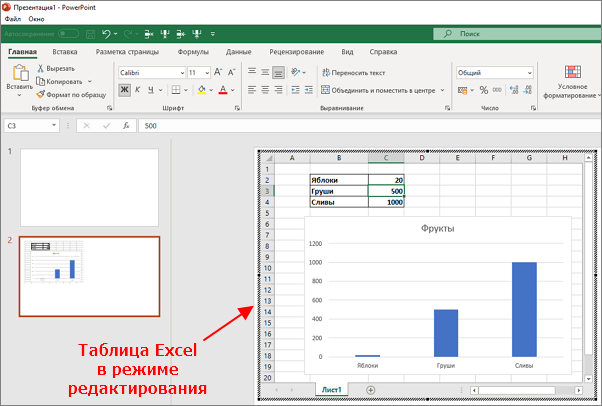Click Объединить и поместить в центре
This screenshot has height=406, width=602.
click(378, 90)
